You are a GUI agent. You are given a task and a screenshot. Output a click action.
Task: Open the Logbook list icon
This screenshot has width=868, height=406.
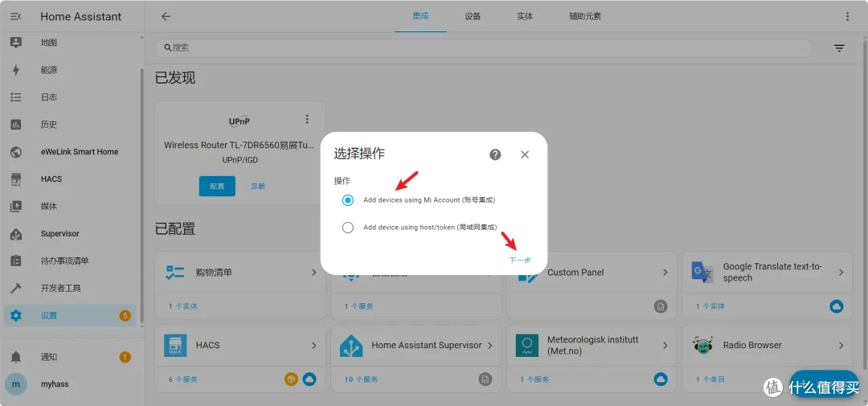point(16,97)
